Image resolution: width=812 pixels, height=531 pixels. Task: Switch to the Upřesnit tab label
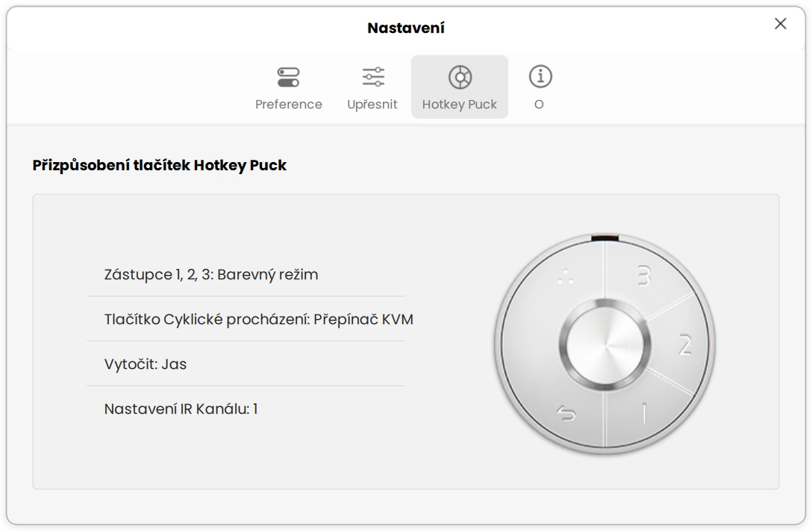click(372, 105)
